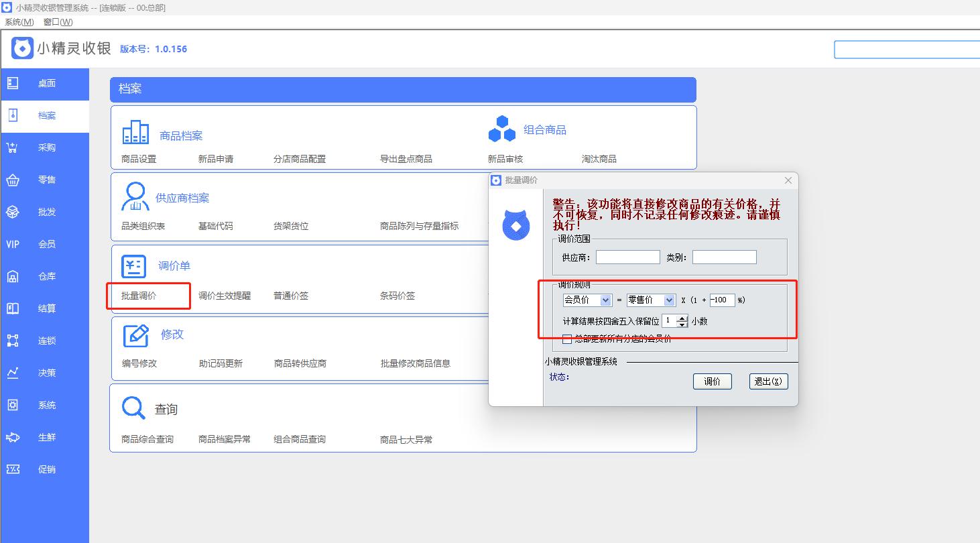Open the 系统 settings sidebar icon
The height and width of the screenshot is (543, 980).
13,405
